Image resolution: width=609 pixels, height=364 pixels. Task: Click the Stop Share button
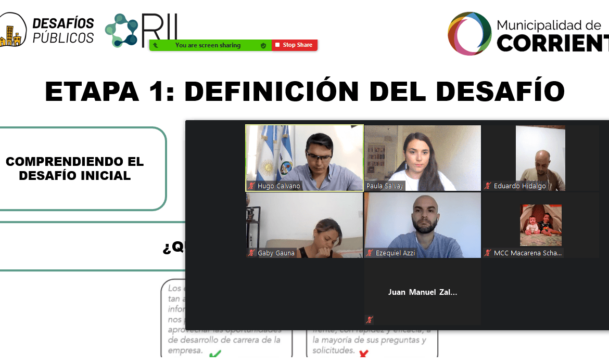click(x=294, y=45)
